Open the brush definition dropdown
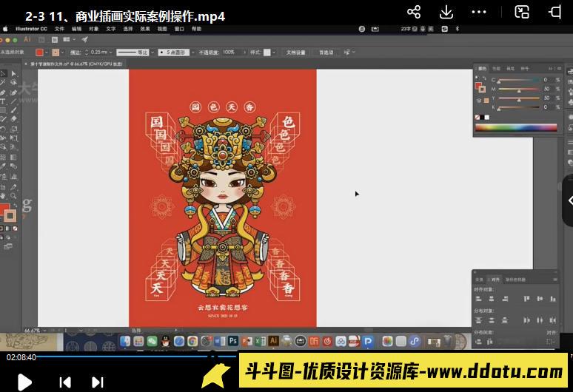The height and width of the screenshot is (392, 573). 193,53
